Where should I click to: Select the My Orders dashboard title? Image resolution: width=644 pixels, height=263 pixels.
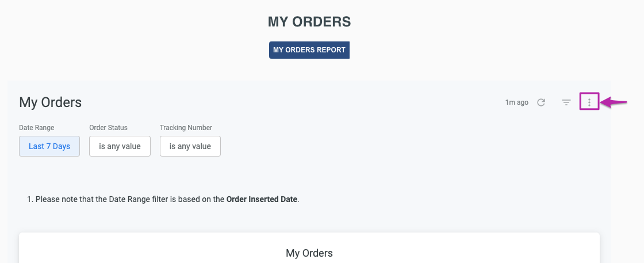[x=51, y=102]
